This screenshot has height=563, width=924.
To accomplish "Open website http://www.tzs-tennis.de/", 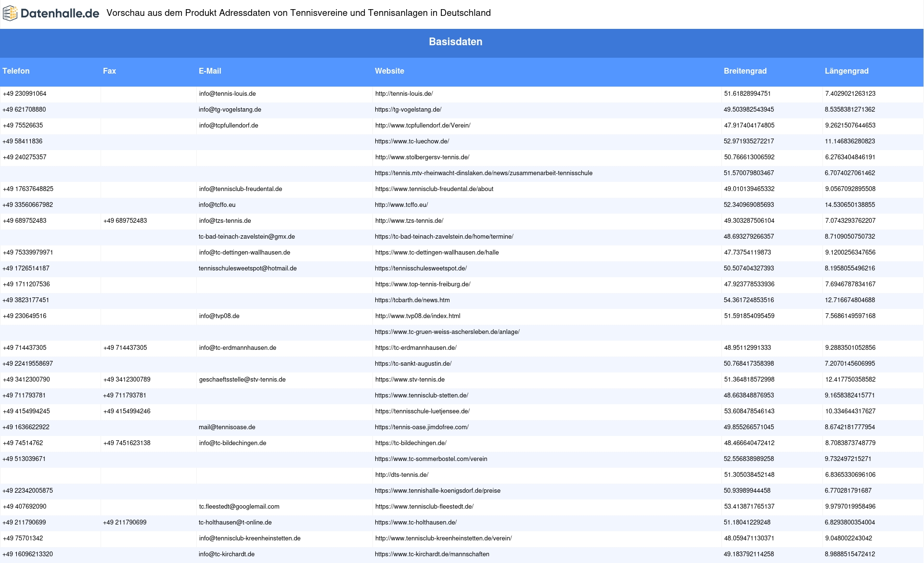I will pyautogui.click(x=409, y=221).
